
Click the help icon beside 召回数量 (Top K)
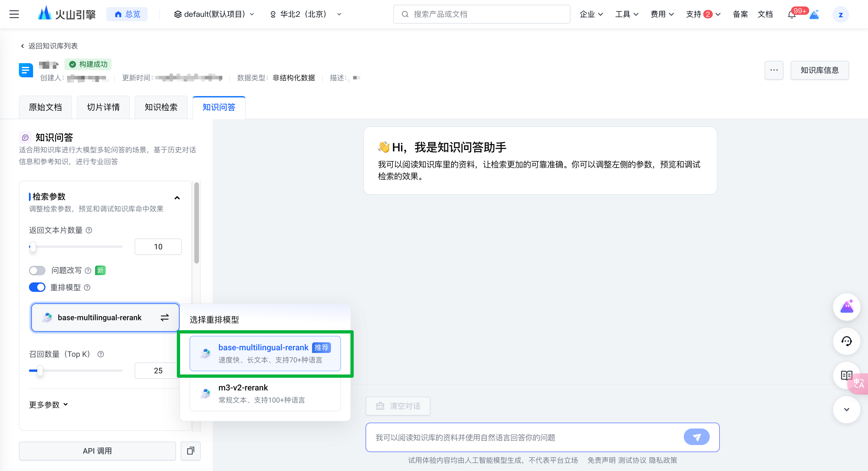100,354
